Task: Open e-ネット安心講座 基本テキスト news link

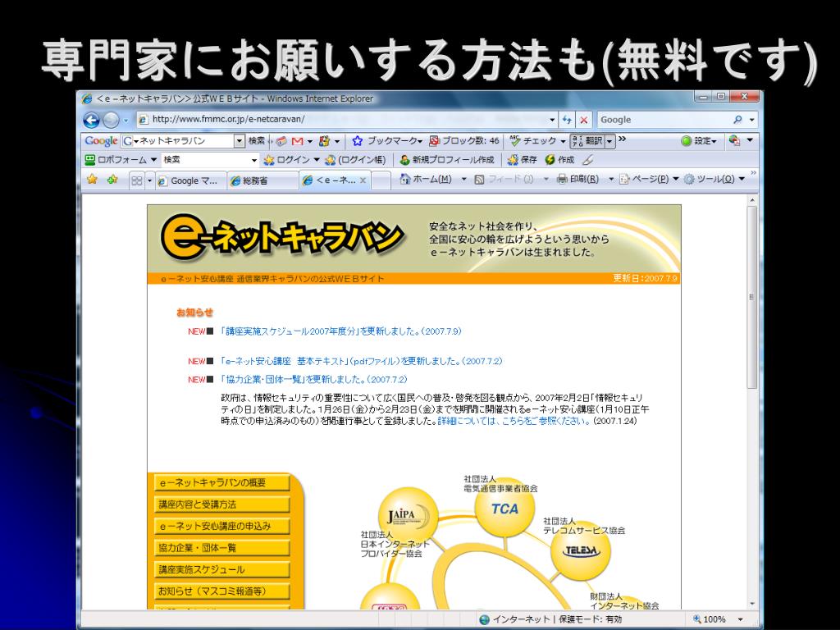Action: point(361,361)
